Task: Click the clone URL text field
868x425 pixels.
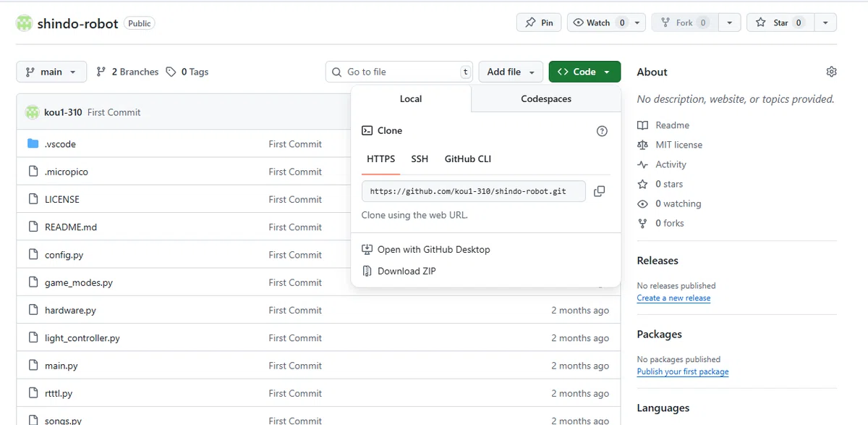Action: click(474, 191)
